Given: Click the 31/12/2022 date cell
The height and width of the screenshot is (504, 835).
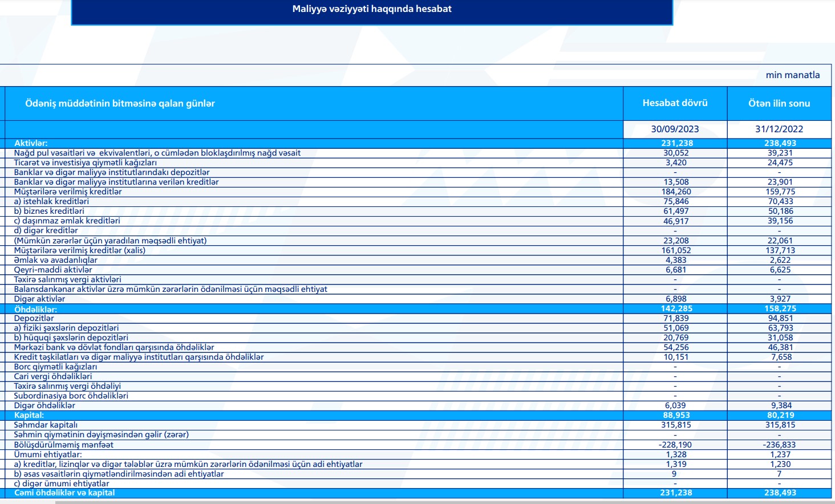Looking at the screenshot, I should pos(779,129).
